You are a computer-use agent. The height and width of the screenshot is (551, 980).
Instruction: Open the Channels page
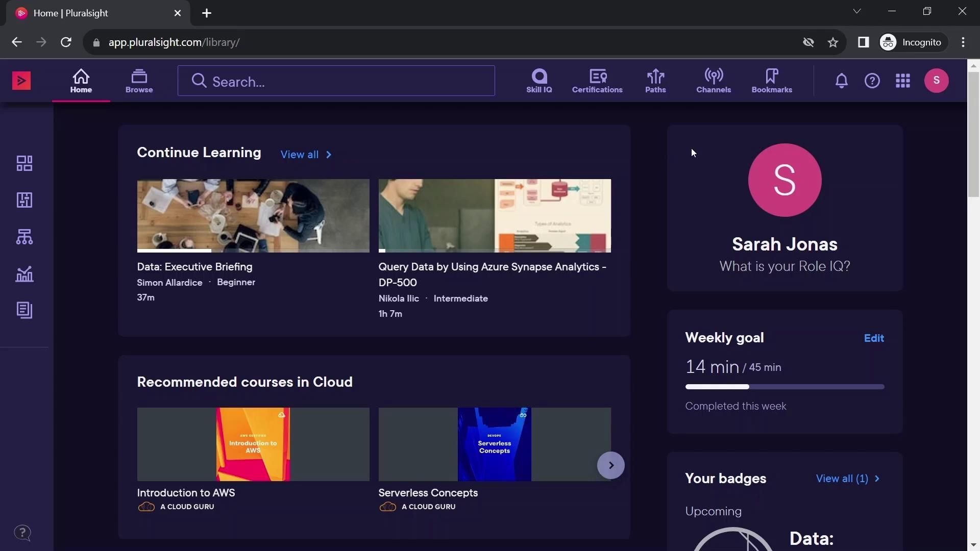[x=714, y=81]
